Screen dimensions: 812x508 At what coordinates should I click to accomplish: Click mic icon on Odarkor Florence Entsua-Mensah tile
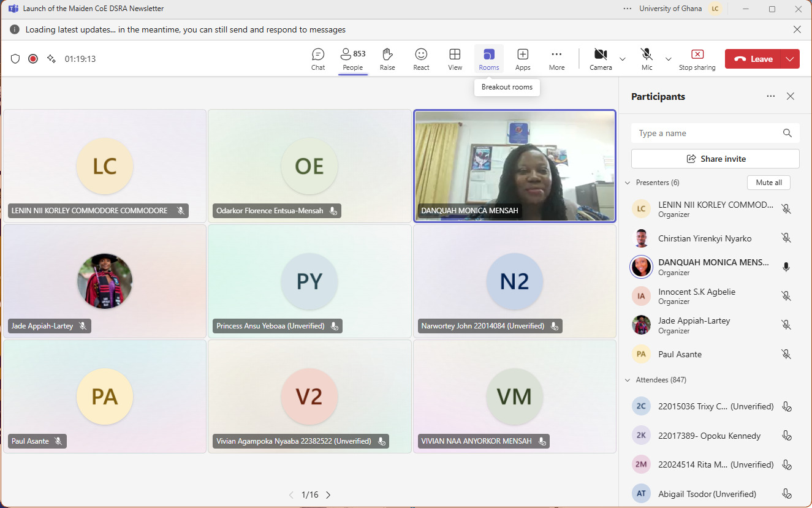(333, 211)
